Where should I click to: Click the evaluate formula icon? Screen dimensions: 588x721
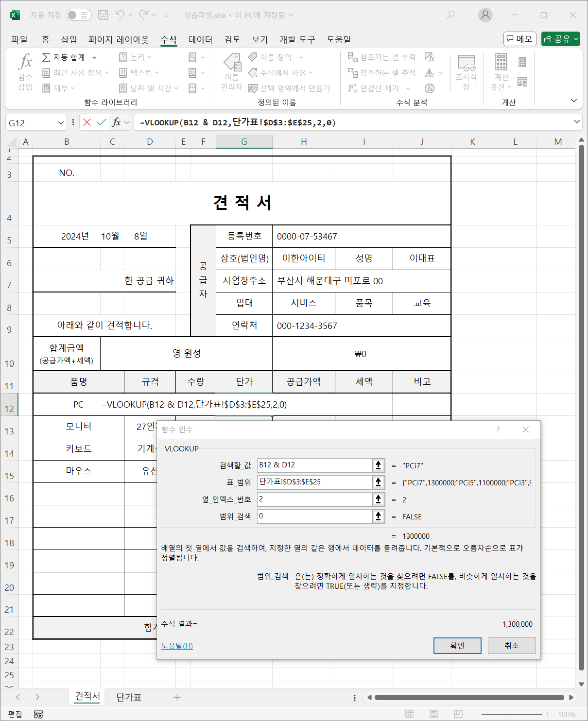pyautogui.click(x=430, y=88)
